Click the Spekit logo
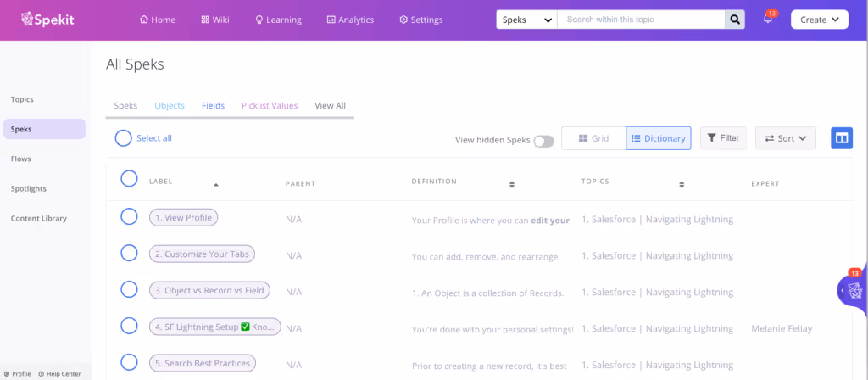Viewport: 868px width, 380px height. (47, 20)
